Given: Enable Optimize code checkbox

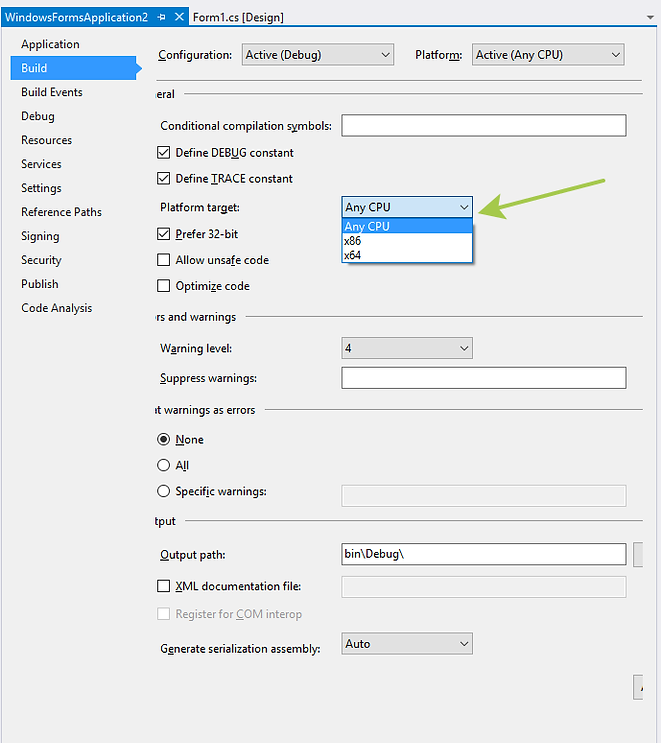Looking at the screenshot, I should (163, 286).
